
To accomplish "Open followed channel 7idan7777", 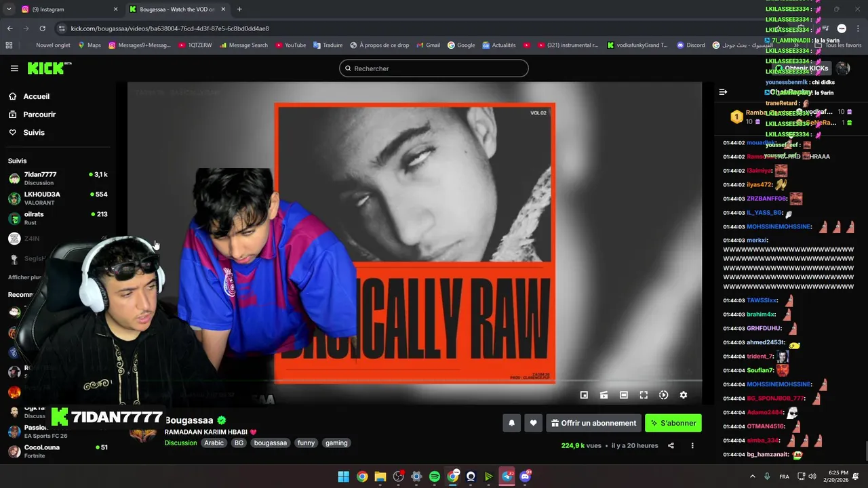I will pos(58,178).
